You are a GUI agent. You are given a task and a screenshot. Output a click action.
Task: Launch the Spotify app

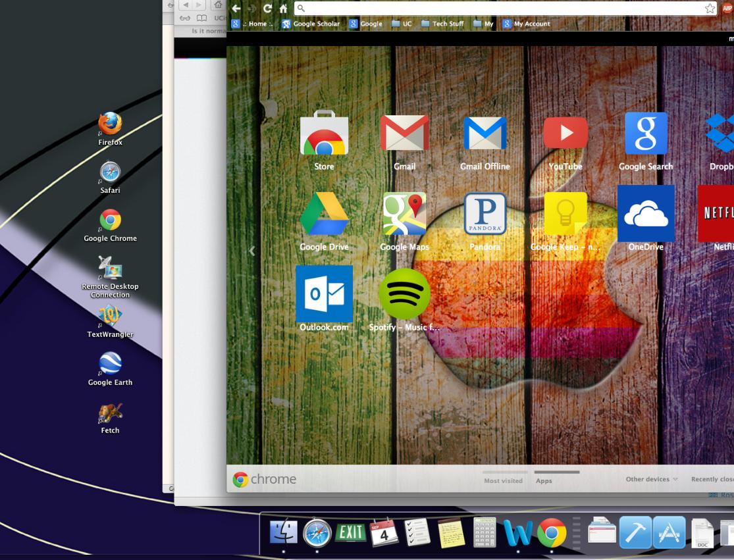click(x=404, y=294)
